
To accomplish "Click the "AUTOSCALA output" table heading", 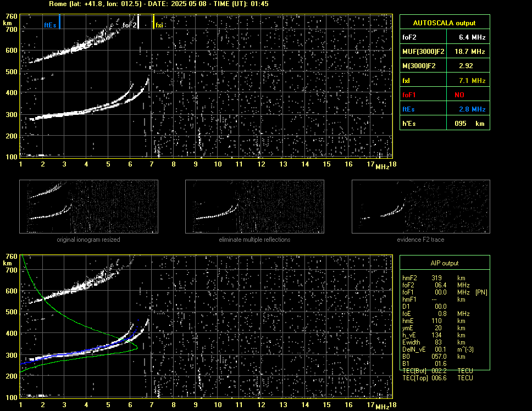I will tap(444, 23).
